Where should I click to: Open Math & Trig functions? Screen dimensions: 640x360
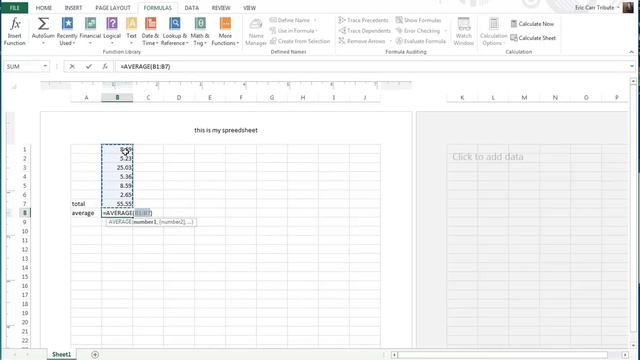coord(200,31)
